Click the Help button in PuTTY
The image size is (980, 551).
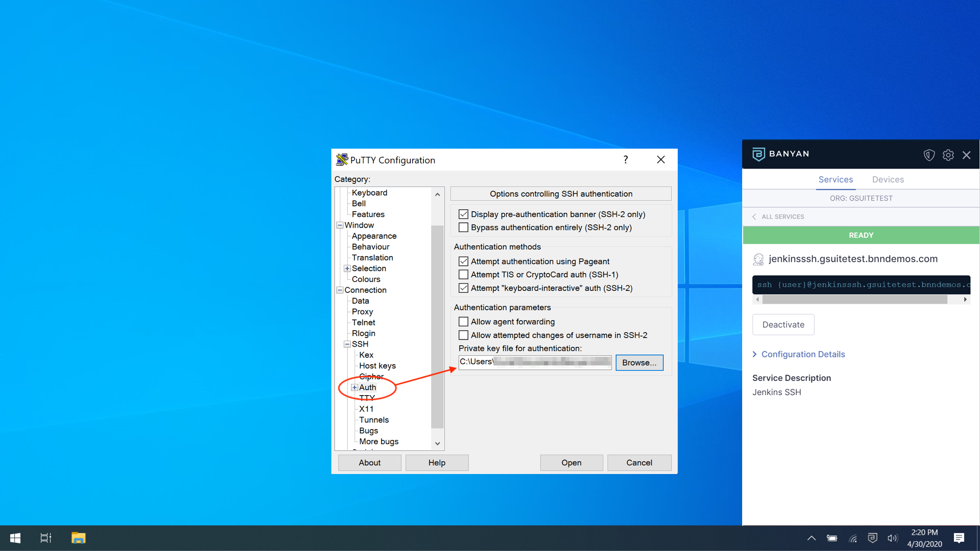coord(436,463)
